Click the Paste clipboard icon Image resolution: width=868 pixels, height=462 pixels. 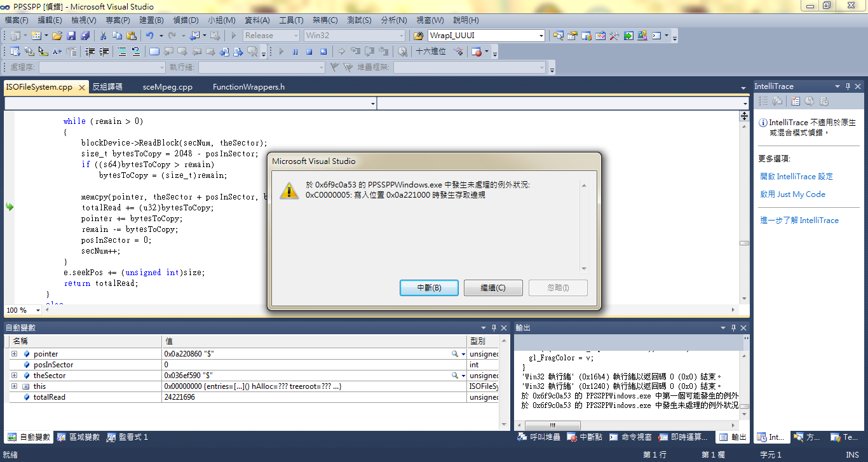(x=131, y=36)
